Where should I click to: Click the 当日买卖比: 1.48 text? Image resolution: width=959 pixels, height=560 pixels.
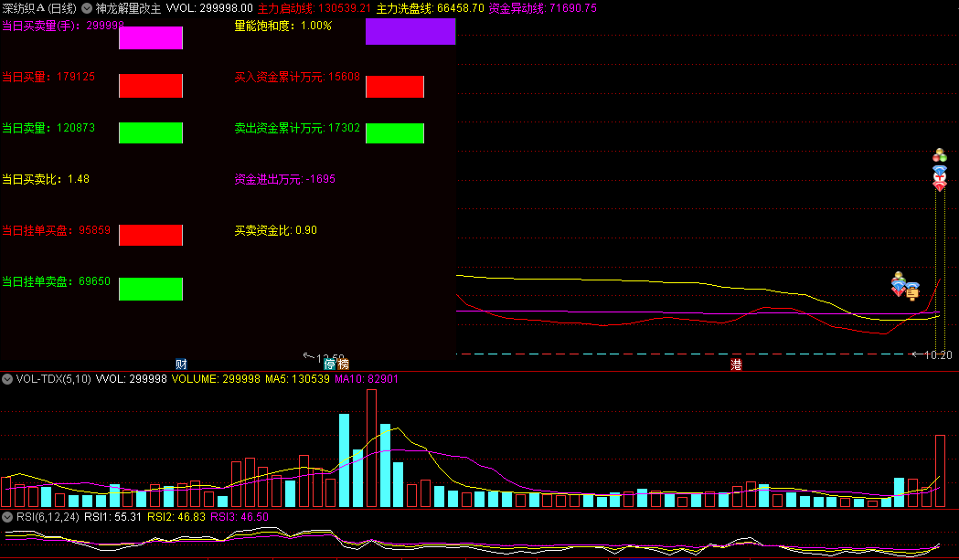46,179
